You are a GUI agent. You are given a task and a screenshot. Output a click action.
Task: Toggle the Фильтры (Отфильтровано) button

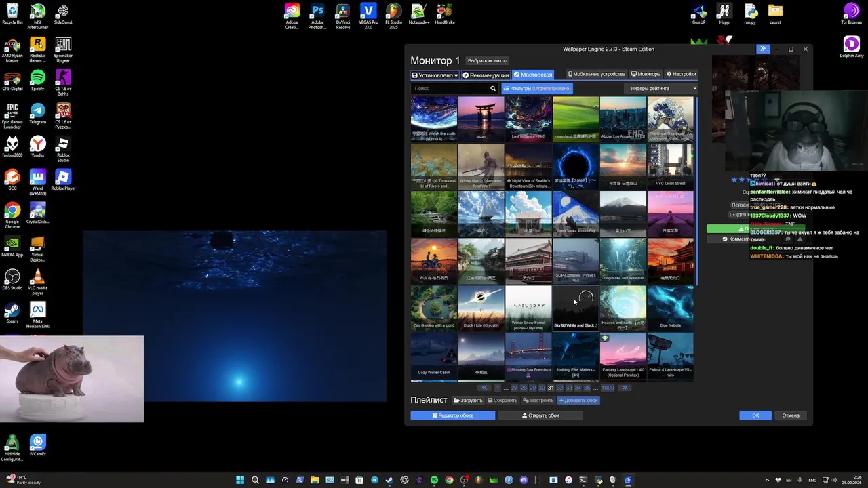[x=537, y=88]
